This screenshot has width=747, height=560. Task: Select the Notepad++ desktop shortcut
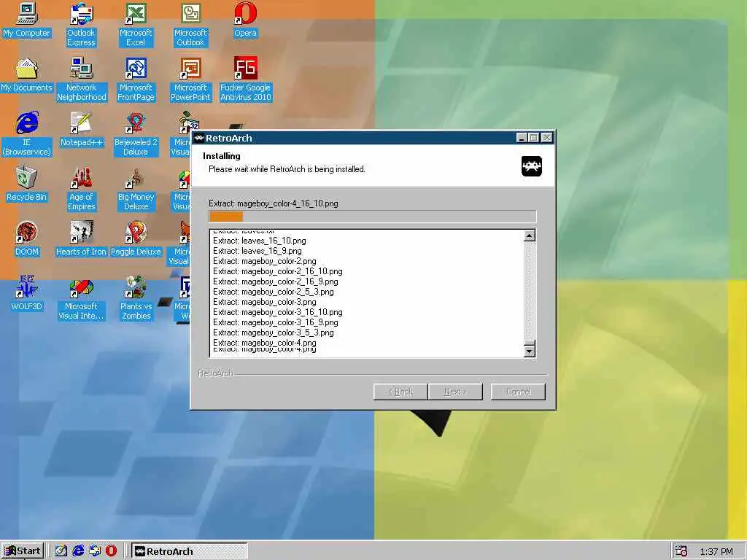point(82,130)
